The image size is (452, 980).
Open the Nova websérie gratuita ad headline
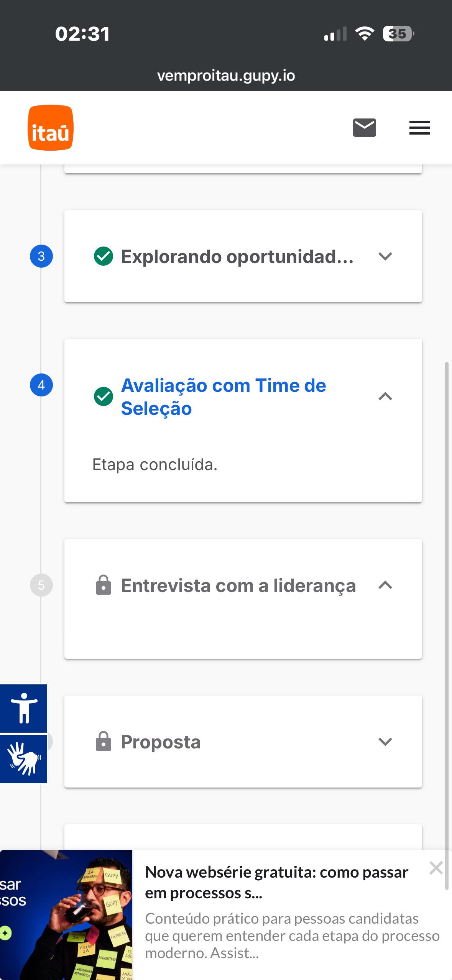click(x=276, y=883)
